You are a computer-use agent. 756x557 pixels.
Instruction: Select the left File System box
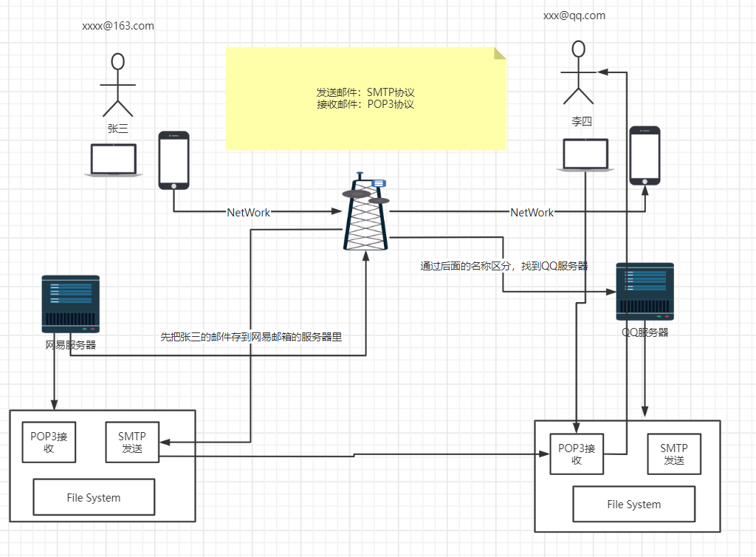coord(94,497)
